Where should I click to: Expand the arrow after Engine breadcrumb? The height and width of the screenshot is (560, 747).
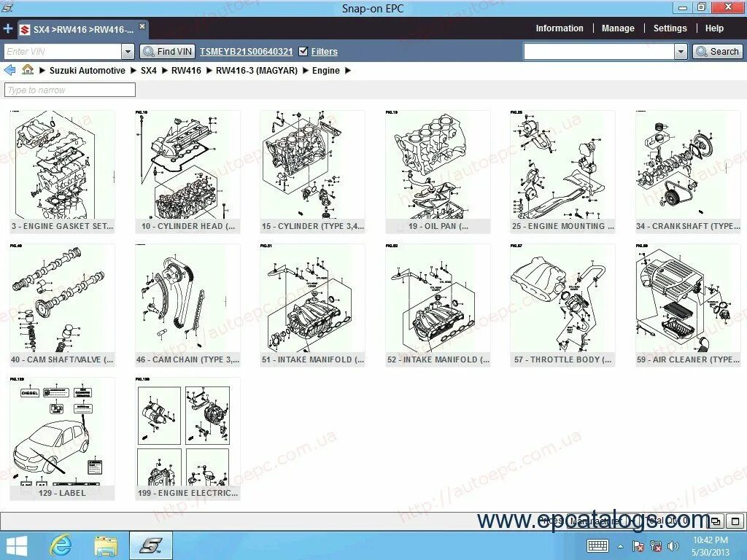click(x=348, y=71)
